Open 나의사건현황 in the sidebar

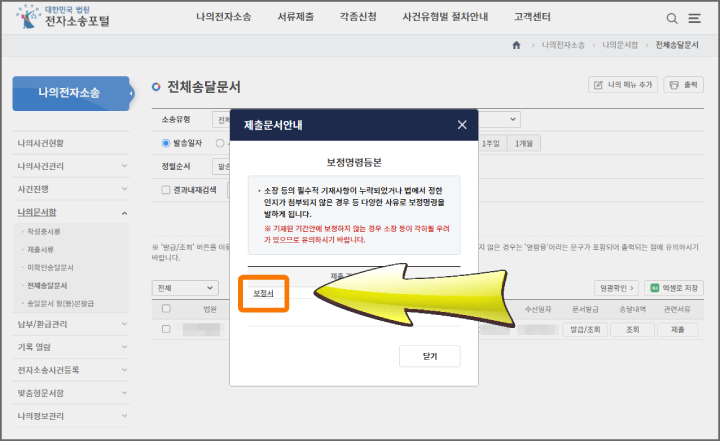pos(40,143)
